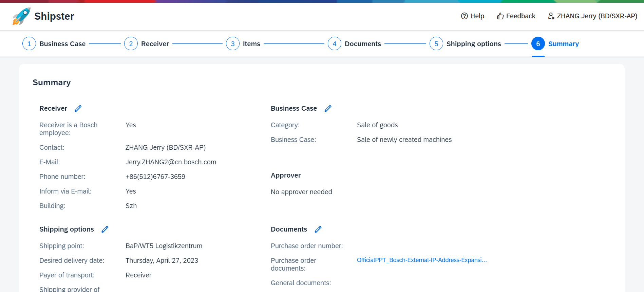Click the Shipster rocket logo
644x292 pixels.
[x=21, y=16]
